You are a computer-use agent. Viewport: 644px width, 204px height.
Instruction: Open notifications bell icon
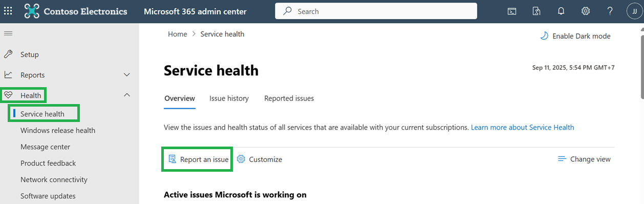point(561,11)
